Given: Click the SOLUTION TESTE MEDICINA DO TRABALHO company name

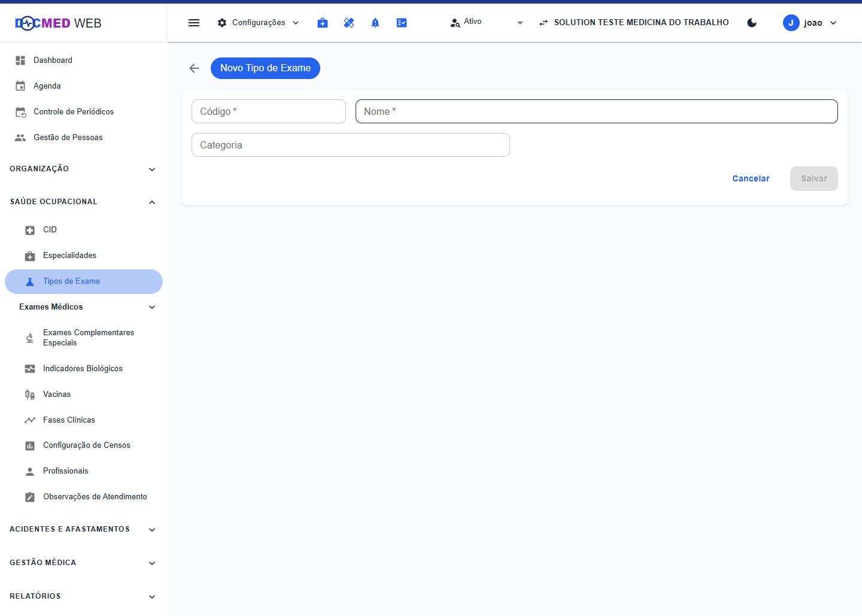Looking at the screenshot, I should click(x=642, y=23).
